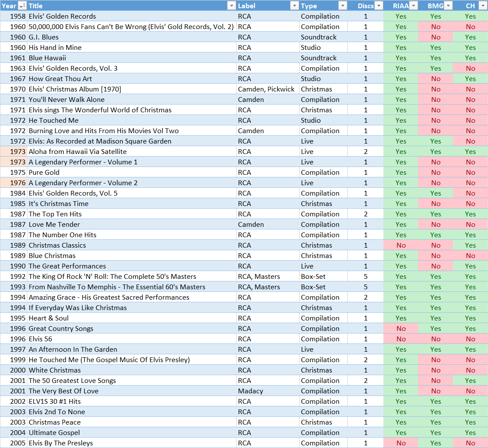Select the highlighted 1976 year cell
This screenshot has width=488, height=448.
click(14, 183)
